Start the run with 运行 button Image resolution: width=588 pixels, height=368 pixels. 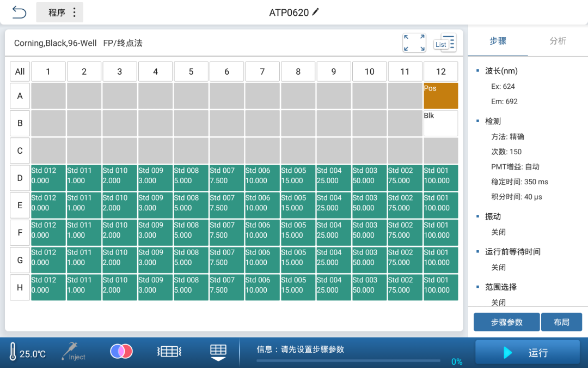tap(527, 352)
